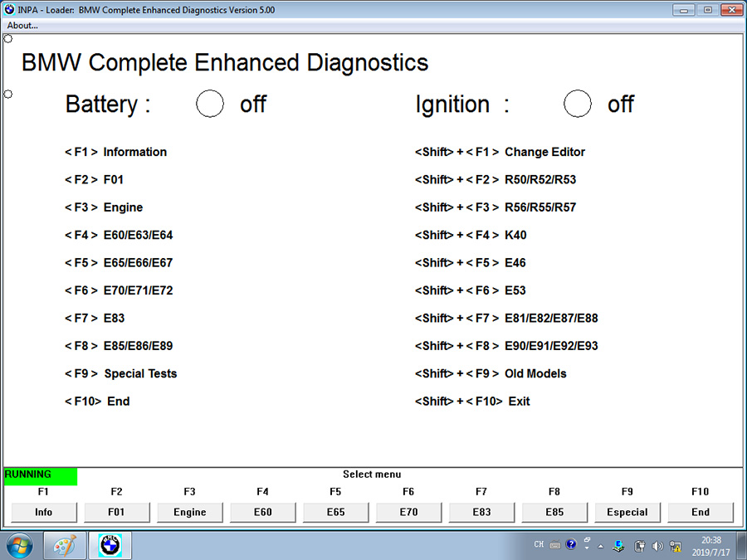Show hidden tray icons arrow
This screenshot has height=560, width=747.
coord(601,546)
